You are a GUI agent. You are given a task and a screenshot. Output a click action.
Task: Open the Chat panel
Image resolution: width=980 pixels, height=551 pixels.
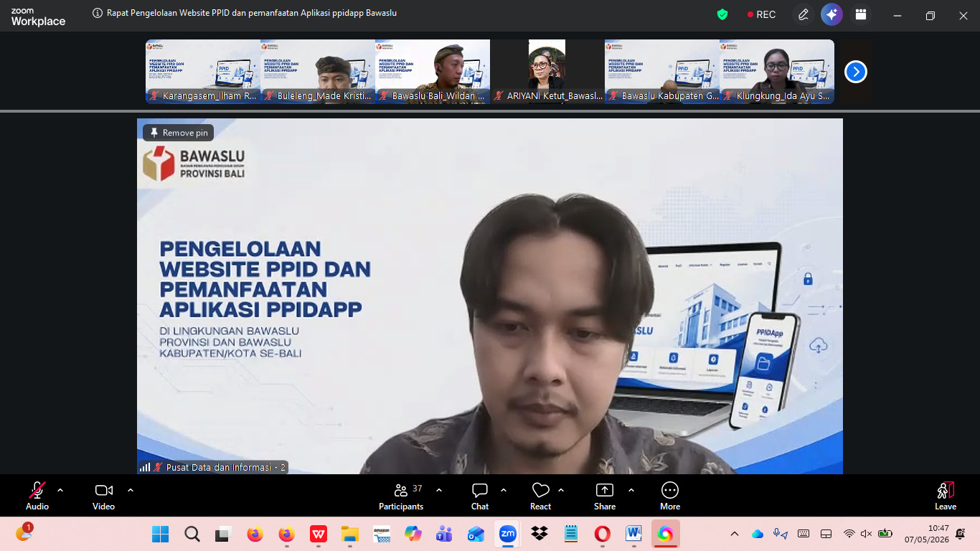pos(480,496)
